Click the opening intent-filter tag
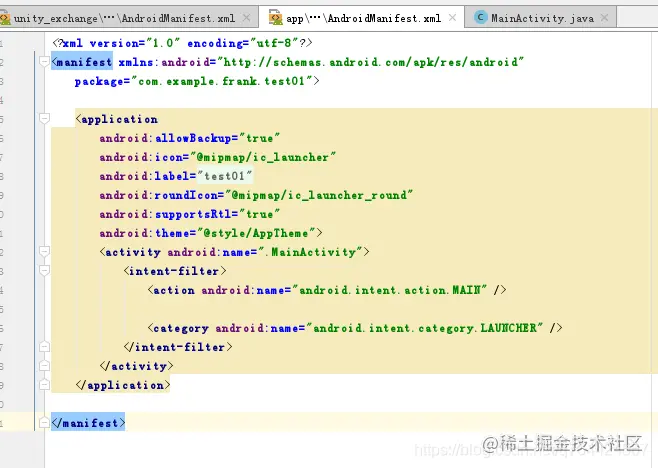 point(175,271)
